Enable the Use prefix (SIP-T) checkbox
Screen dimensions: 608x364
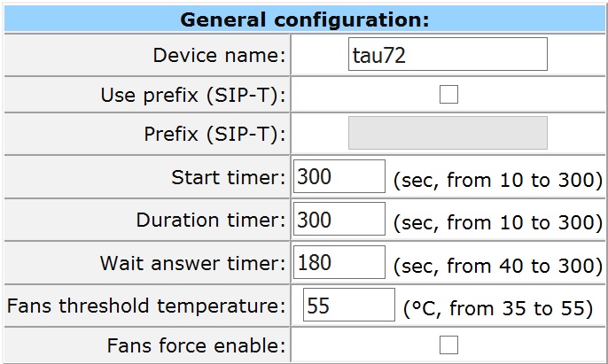point(448,95)
